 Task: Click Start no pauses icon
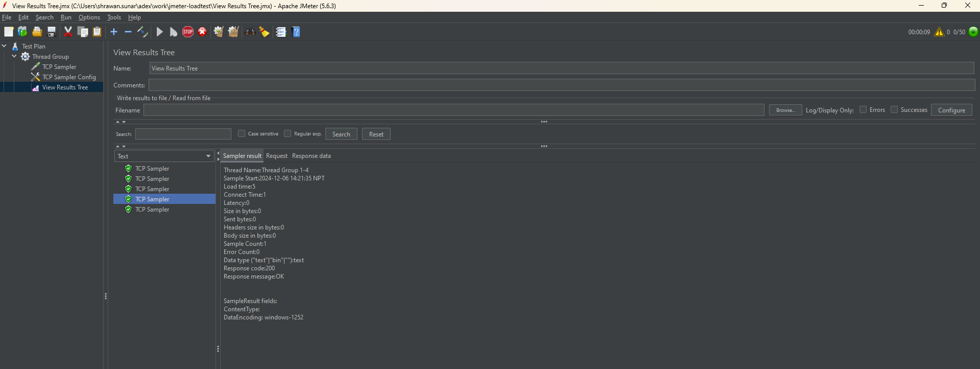[x=174, y=32]
